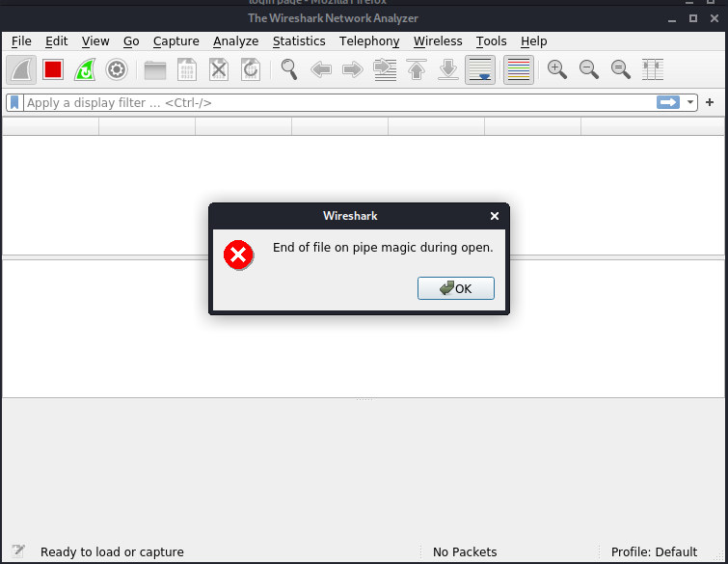Go back in packet history arrow
728x564 pixels.
tap(321, 70)
